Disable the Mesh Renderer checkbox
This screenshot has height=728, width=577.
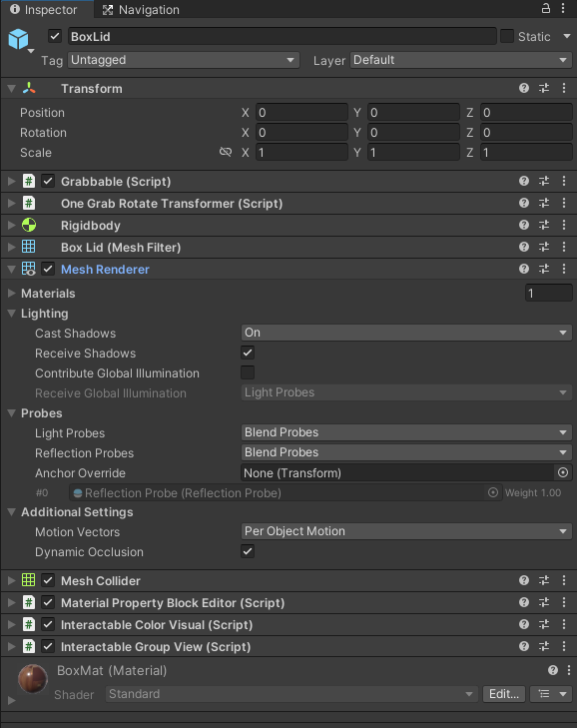click(x=48, y=269)
